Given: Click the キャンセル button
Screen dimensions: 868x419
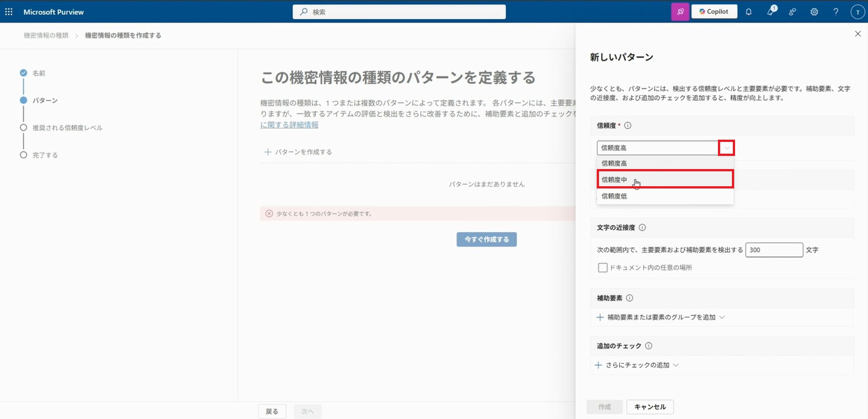Looking at the screenshot, I should tap(650, 407).
